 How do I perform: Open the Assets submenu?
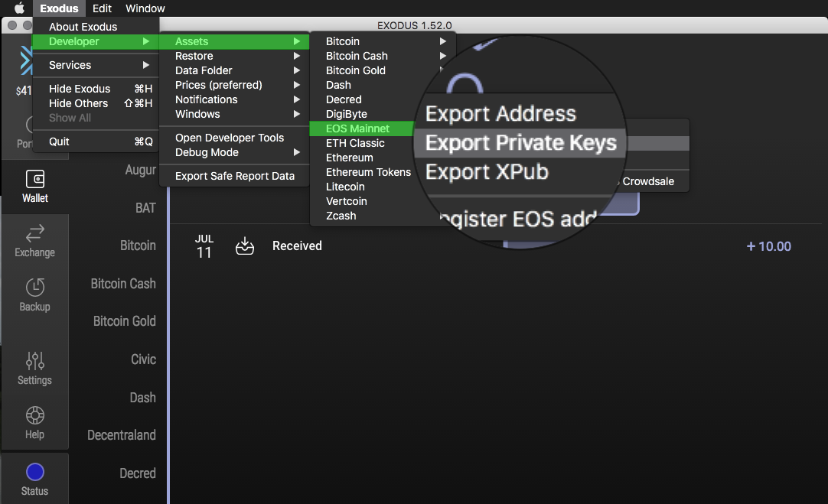tap(234, 41)
